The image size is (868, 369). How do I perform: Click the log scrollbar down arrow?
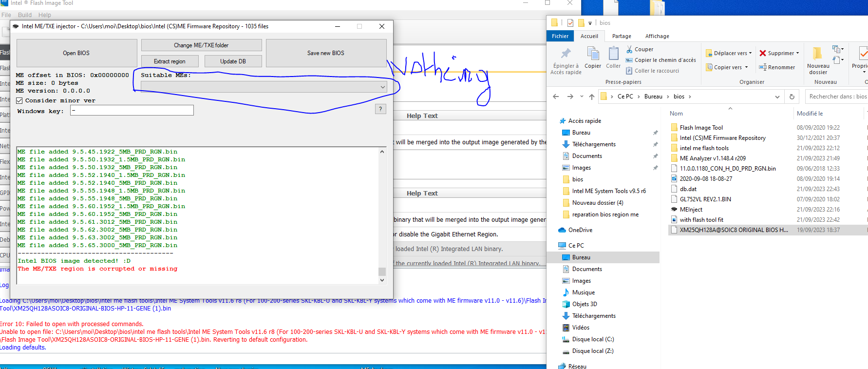coord(382,280)
